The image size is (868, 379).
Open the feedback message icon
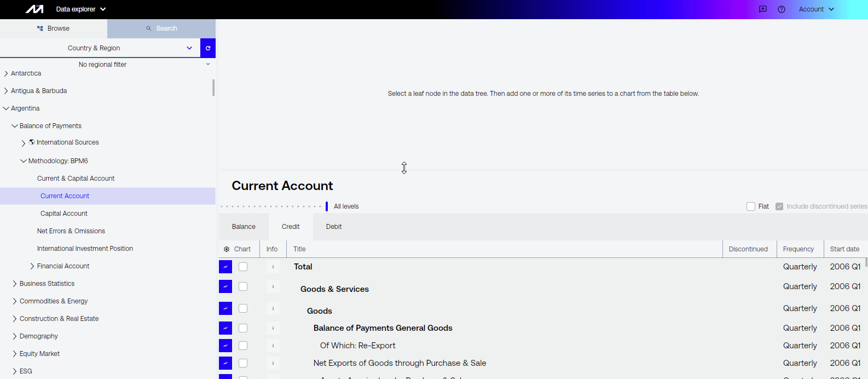tap(763, 9)
